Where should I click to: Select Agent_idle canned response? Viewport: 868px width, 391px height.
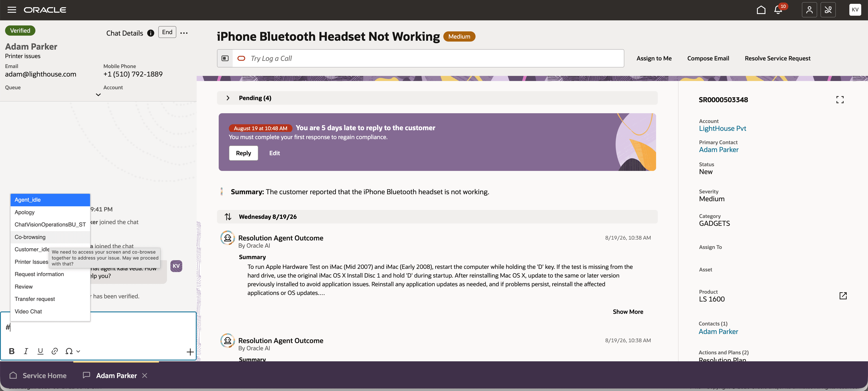tap(50, 200)
